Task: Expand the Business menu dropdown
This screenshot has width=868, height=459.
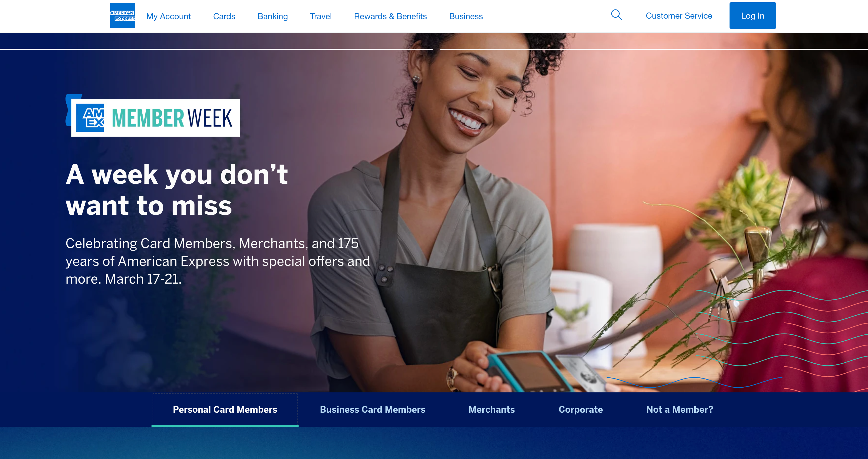Action: 466,16
